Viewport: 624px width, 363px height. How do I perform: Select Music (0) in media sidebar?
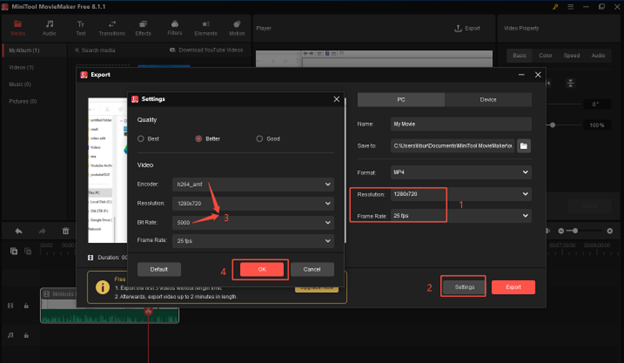point(20,84)
